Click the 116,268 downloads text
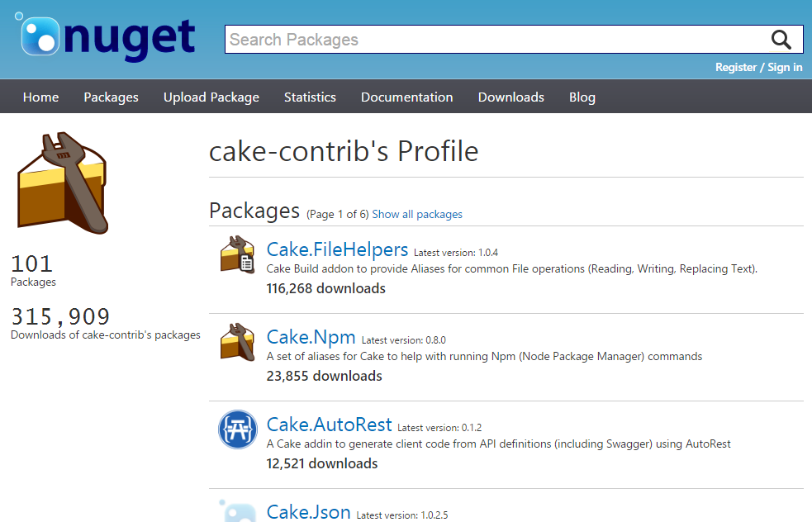Screen dimensions: 812x522 click(x=325, y=288)
